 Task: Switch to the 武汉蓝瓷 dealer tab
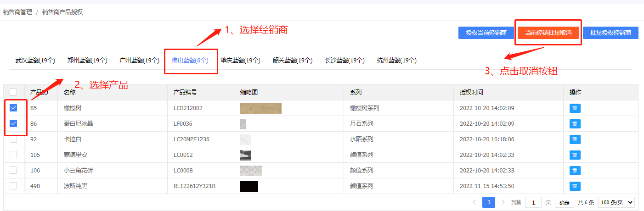pos(35,60)
